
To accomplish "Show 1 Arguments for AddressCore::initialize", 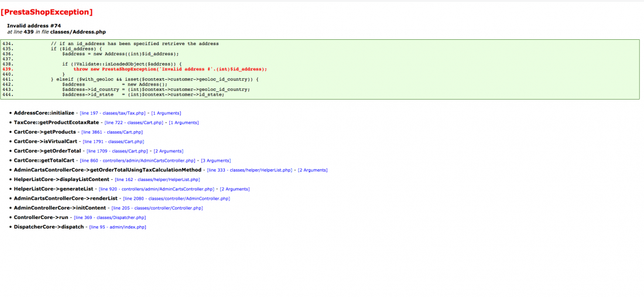I will (x=166, y=113).
